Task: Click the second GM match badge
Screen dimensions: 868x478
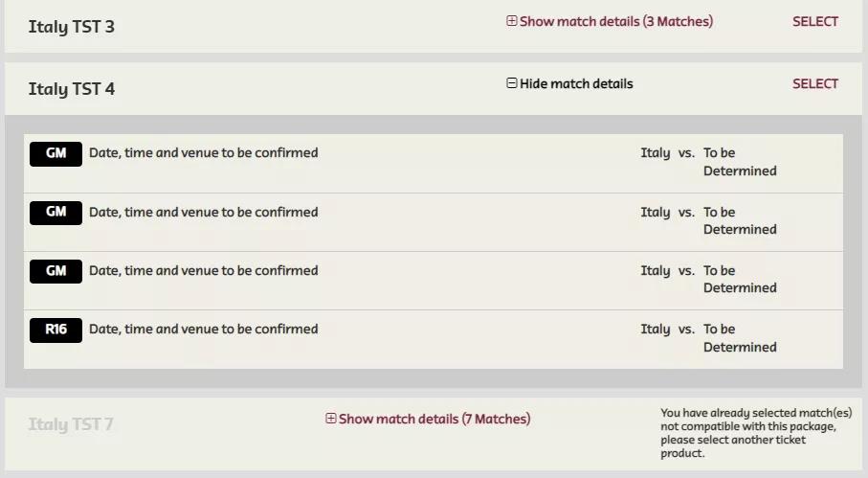Action: click(56, 213)
